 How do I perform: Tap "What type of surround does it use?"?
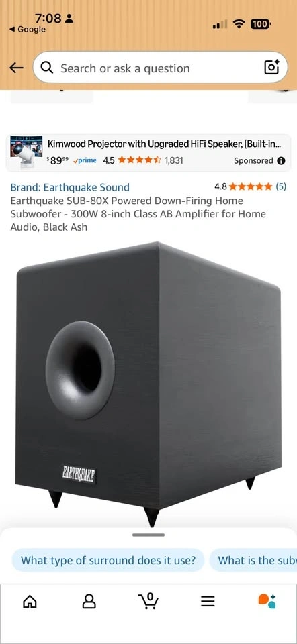108,560
